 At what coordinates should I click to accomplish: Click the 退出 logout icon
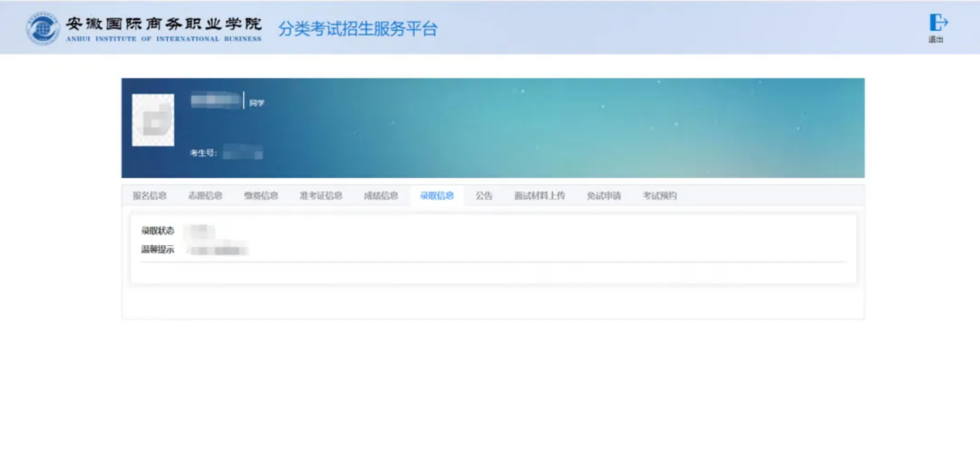tap(937, 23)
